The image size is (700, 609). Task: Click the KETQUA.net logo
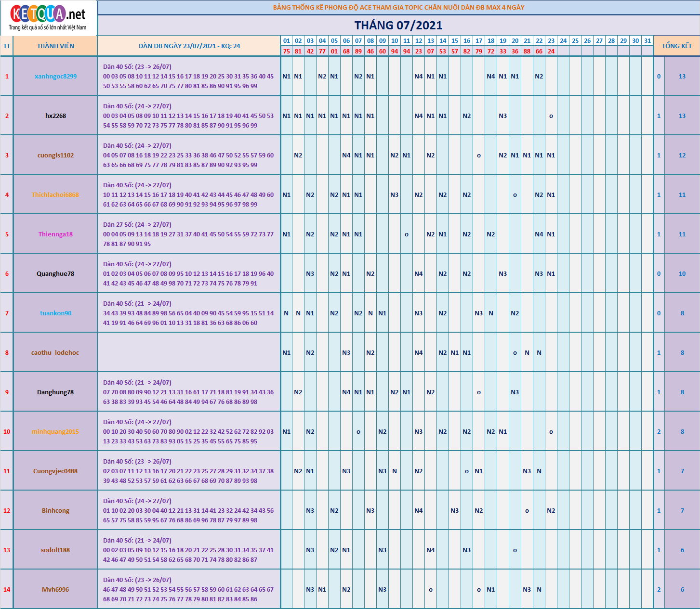click(48, 18)
